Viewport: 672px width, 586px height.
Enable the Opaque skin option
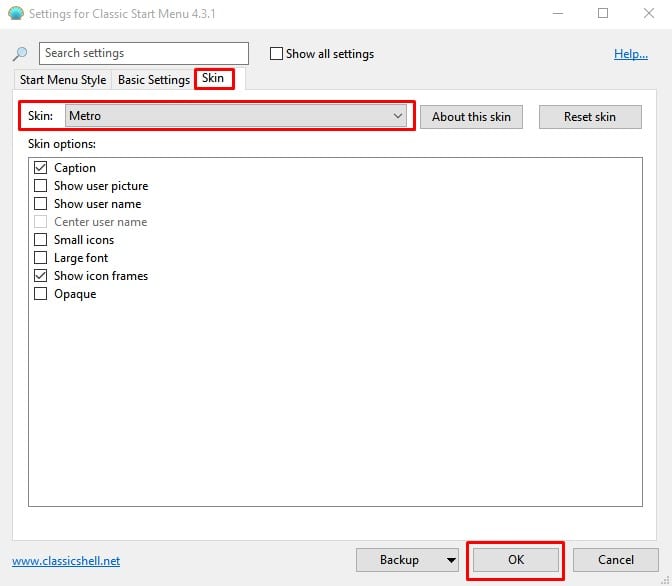pyautogui.click(x=40, y=294)
